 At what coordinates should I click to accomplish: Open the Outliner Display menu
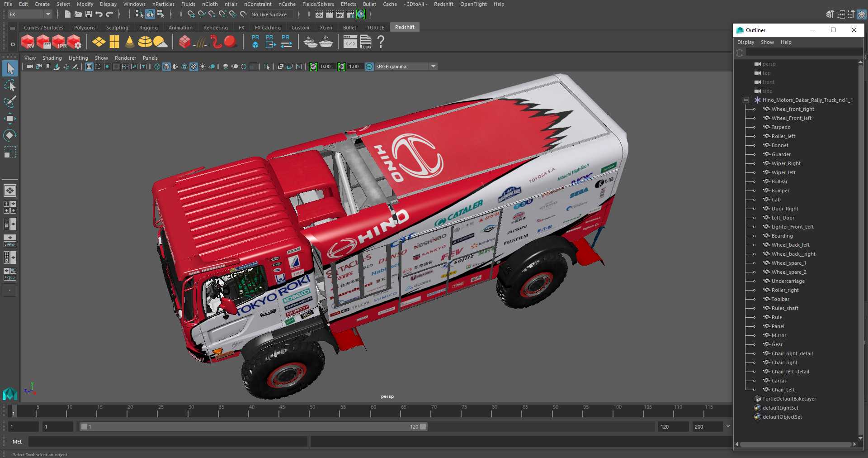[x=745, y=42]
